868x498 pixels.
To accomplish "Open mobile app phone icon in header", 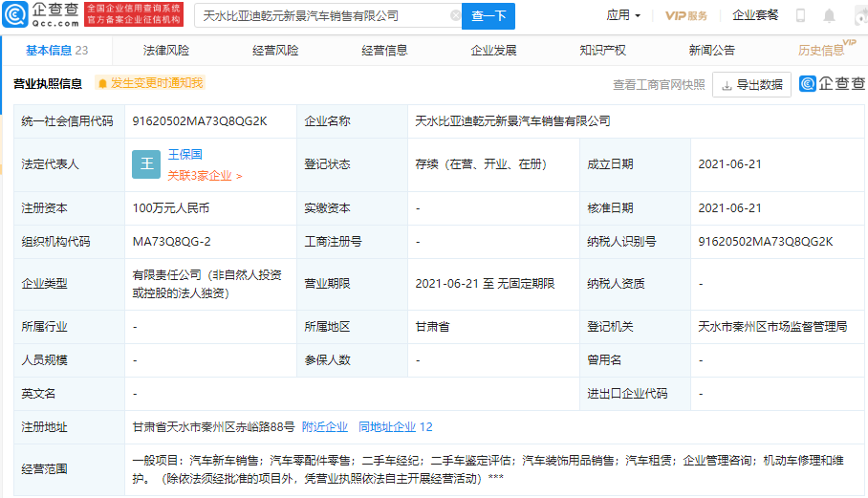I will pos(800,15).
